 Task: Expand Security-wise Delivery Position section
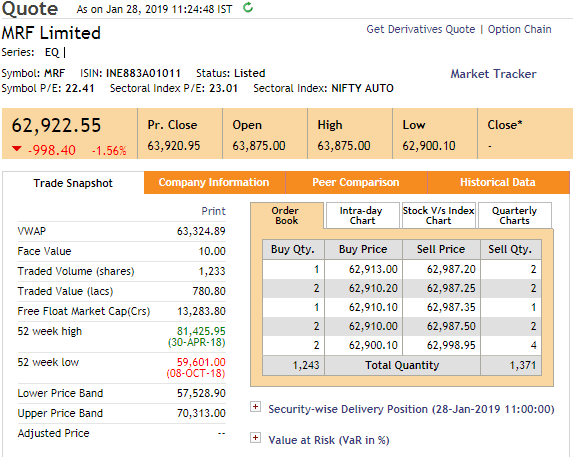coord(255,407)
